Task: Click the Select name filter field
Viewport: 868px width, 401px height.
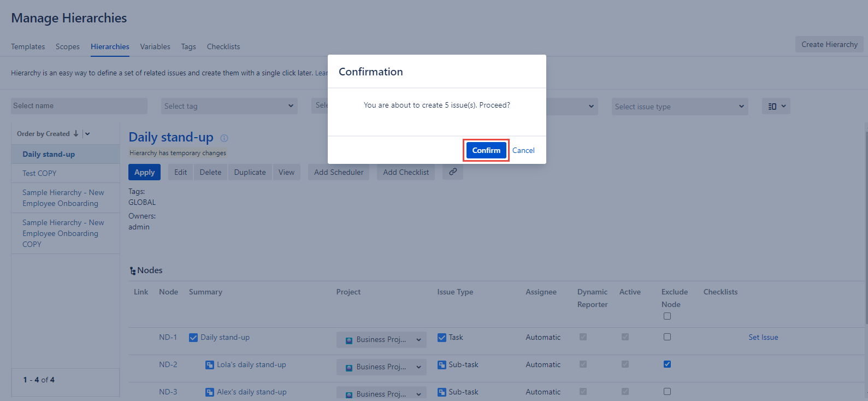Action: [79, 106]
